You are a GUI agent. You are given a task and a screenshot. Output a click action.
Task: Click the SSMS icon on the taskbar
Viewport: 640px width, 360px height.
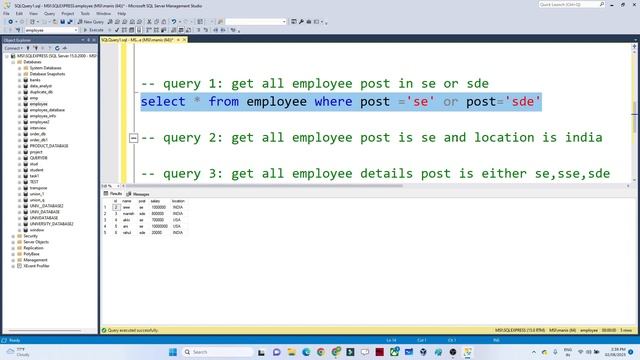click(x=468, y=352)
